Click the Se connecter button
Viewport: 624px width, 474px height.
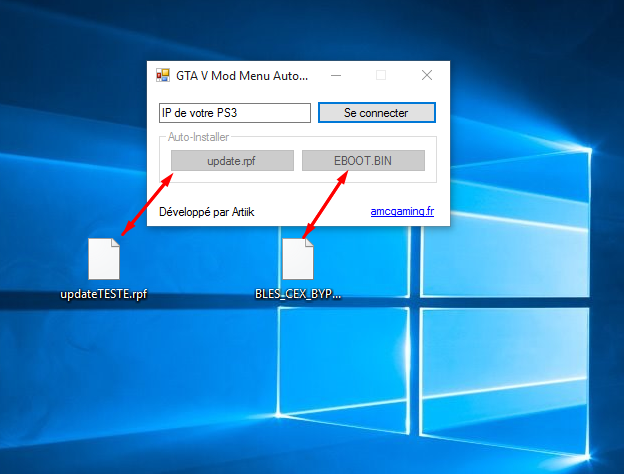(376, 113)
